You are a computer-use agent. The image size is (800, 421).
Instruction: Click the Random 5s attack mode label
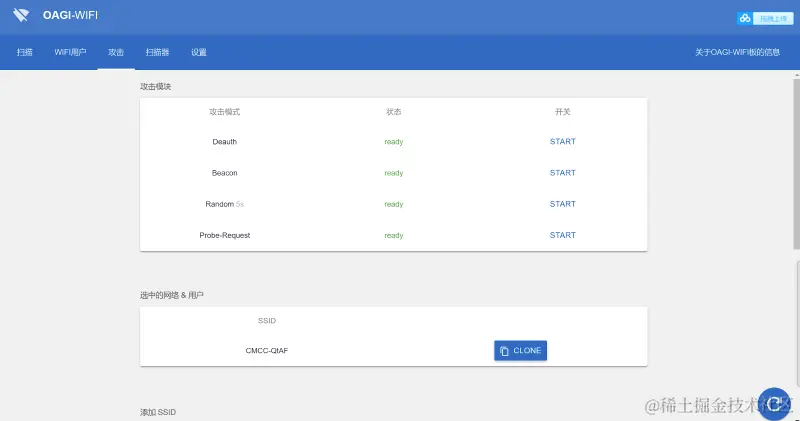click(x=224, y=204)
